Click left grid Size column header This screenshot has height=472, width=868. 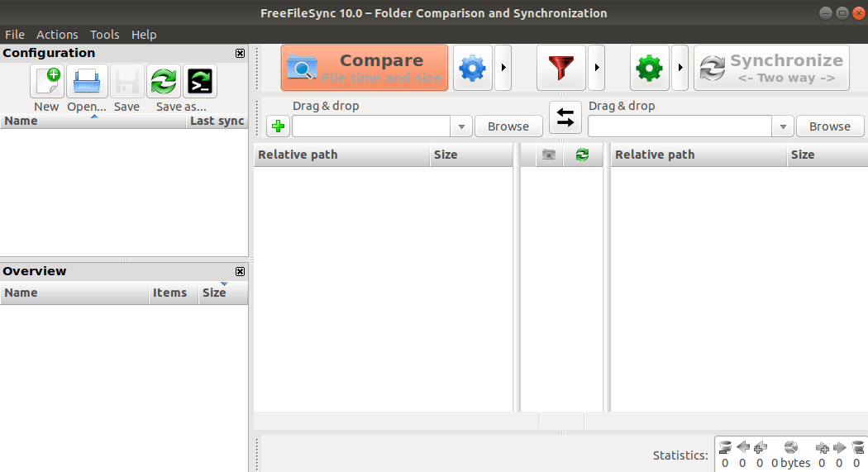pos(471,155)
